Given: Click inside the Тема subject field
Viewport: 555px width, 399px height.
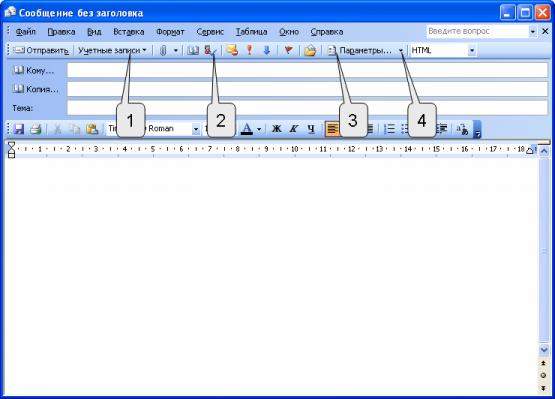Looking at the screenshot, I should (307, 108).
